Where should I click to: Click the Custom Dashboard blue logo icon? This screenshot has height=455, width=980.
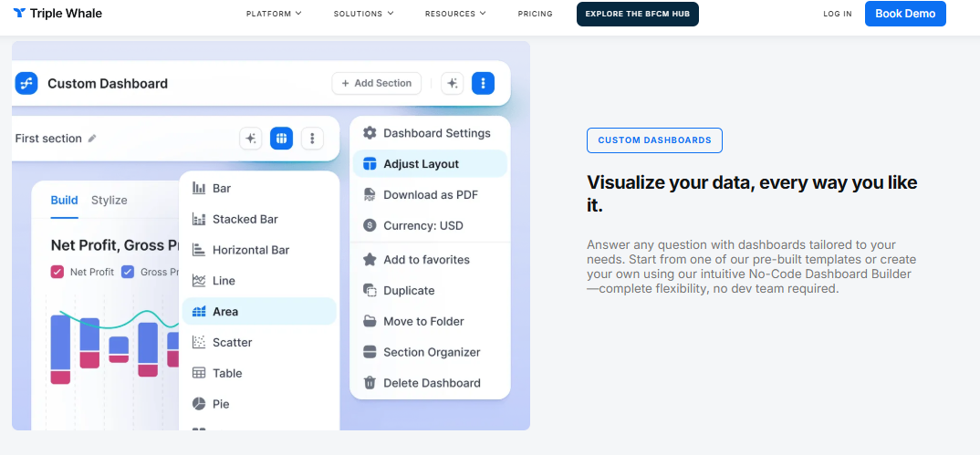pyautogui.click(x=26, y=83)
